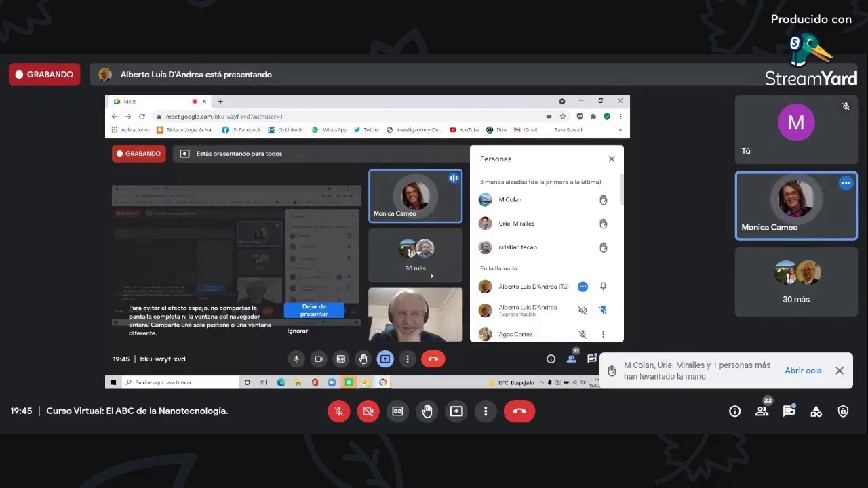Close the Personas panel
The width and height of the screenshot is (868, 488).
pyautogui.click(x=612, y=159)
